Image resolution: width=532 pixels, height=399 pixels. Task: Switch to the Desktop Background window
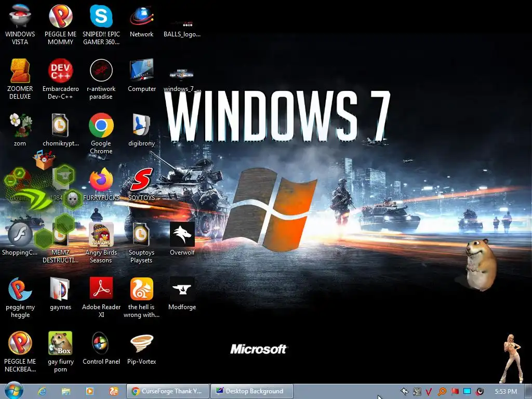pyautogui.click(x=252, y=391)
